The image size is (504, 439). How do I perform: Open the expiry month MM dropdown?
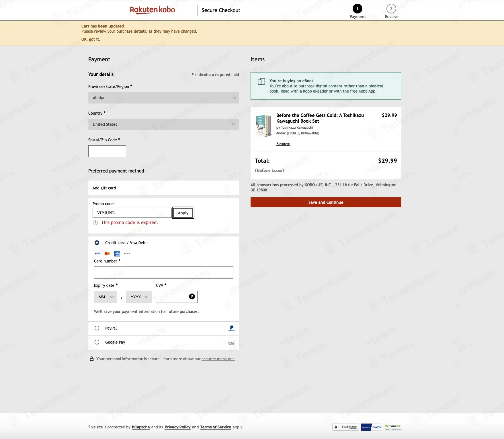pyautogui.click(x=106, y=297)
